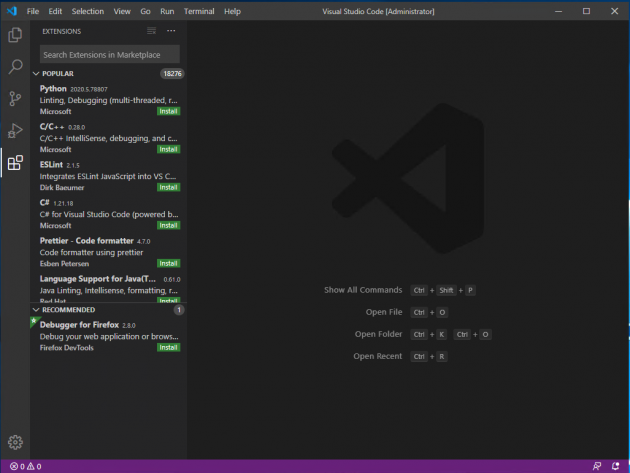Viewport: 630px width, 473px height.
Task: Clear extensions search results icon
Action: coord(151,31)
